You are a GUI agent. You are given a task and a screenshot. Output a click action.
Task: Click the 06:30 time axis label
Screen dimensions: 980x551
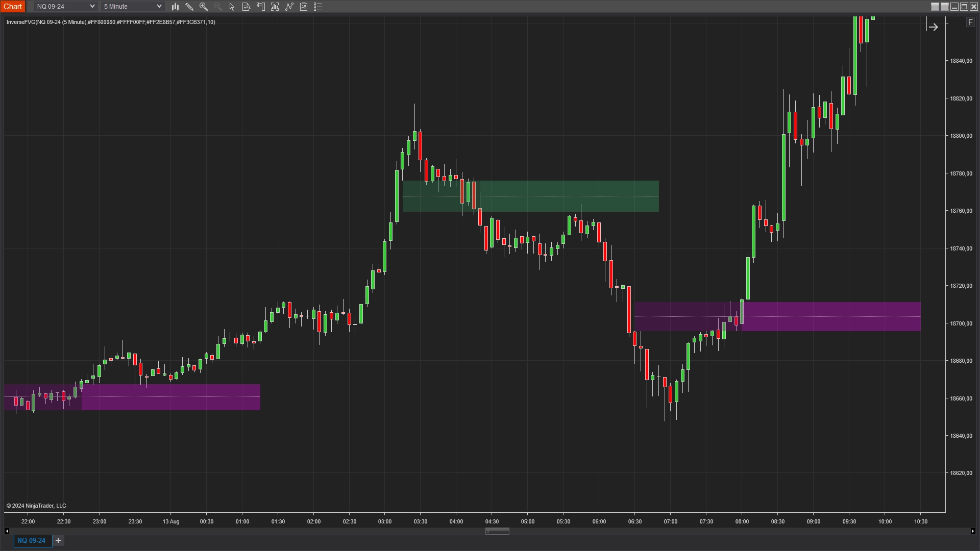[x=635, y=521]
